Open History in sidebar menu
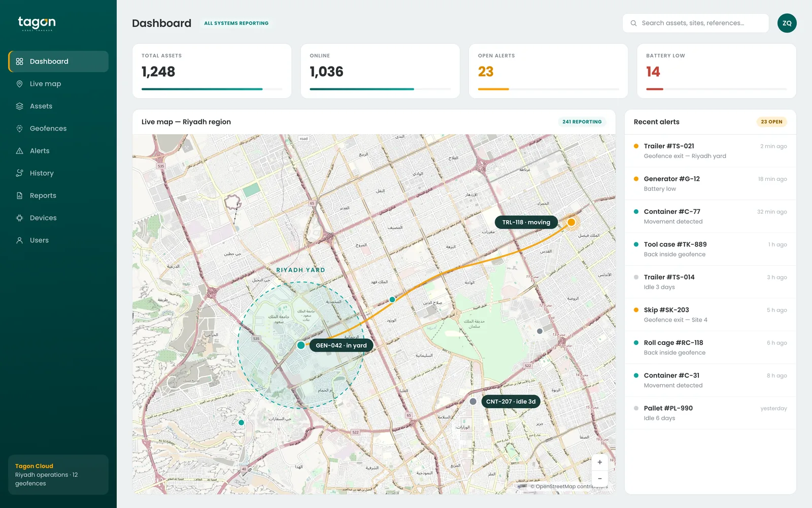The width and height of the screenshot is (812, 508). pos(58,173)
